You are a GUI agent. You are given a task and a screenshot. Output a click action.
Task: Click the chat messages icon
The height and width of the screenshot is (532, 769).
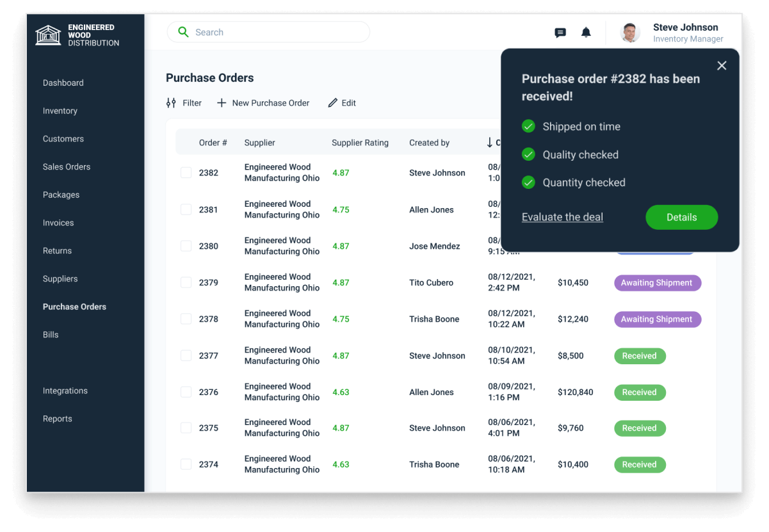[560, 33]
